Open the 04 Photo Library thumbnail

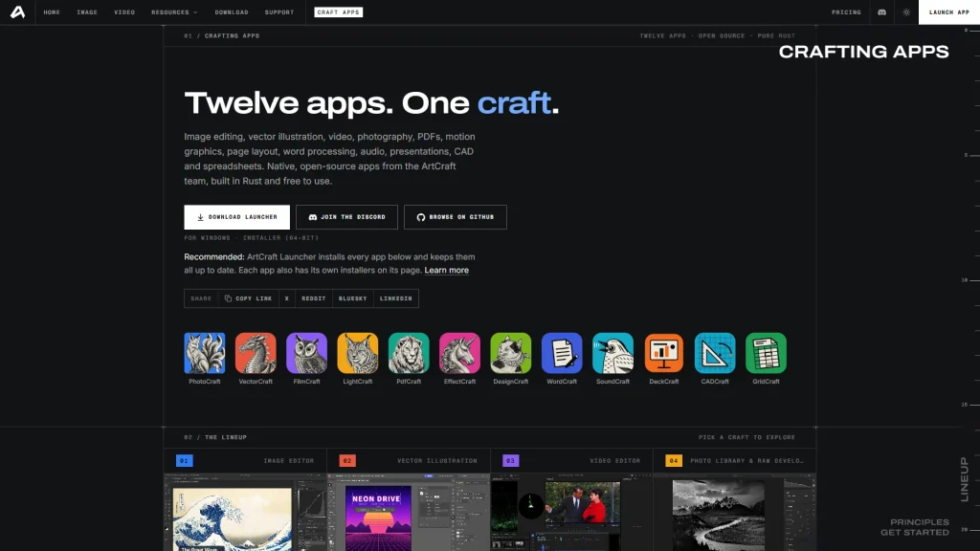(x=734, y=513)
